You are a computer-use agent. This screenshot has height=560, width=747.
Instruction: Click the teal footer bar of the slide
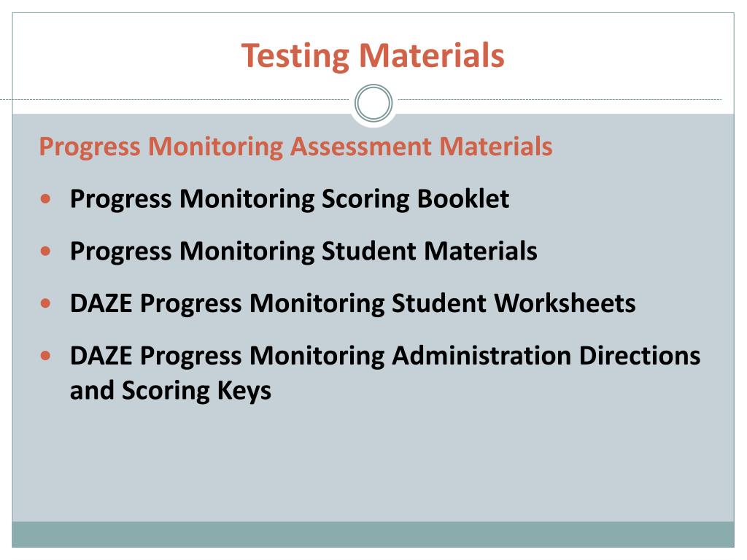(373, 534)
